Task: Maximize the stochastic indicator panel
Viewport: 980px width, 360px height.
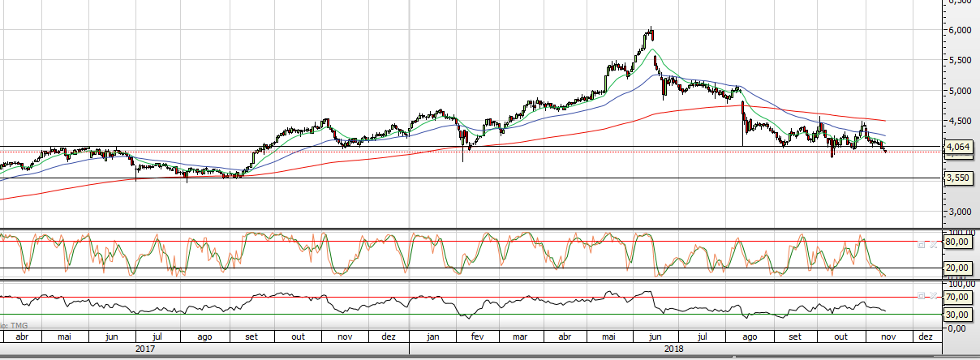Action: (922, 243)
